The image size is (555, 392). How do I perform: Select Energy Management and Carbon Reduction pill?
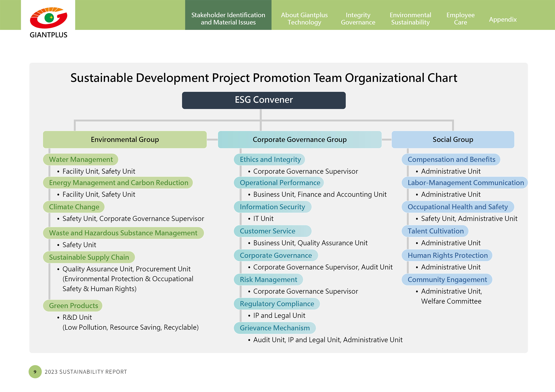click(118, 183)
